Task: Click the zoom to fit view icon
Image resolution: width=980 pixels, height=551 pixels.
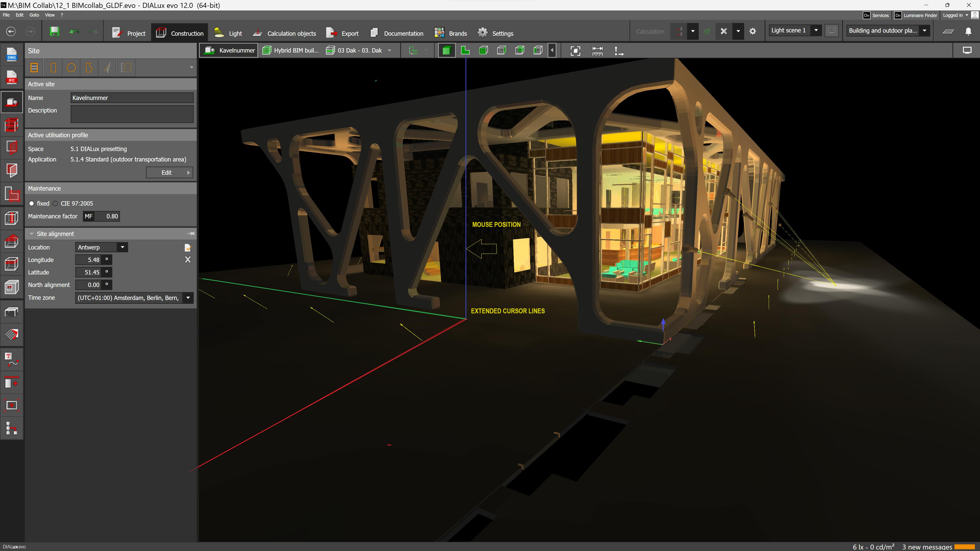Action: (575, 51)
